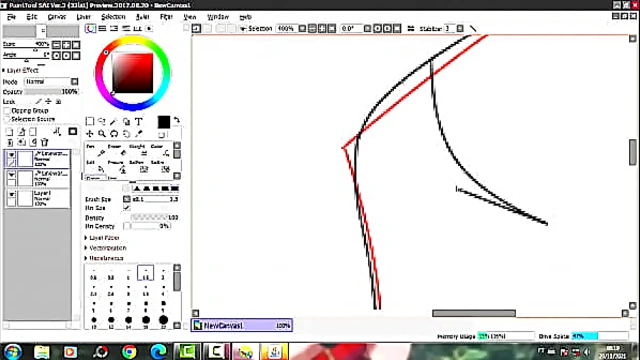640x360 pixels.
Task: Select the Move tool
Action: point(90,133)
